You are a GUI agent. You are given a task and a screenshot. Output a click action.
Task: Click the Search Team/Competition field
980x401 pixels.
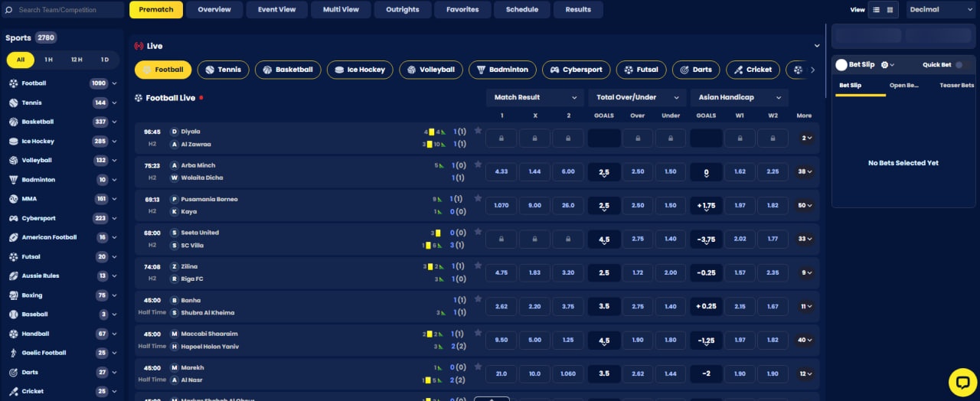(64, 10)
